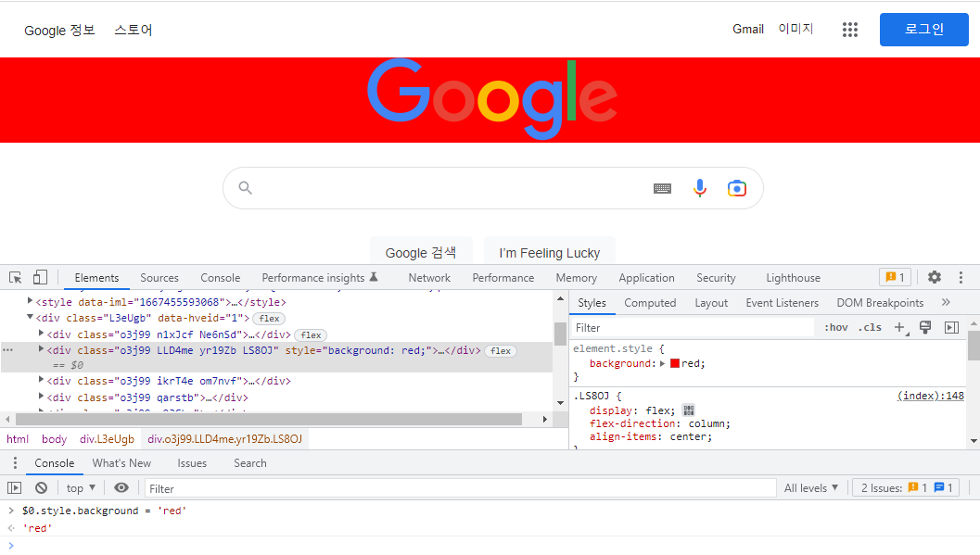
Task: Click the magnifier icon in search box
Action: pos(245,188)
